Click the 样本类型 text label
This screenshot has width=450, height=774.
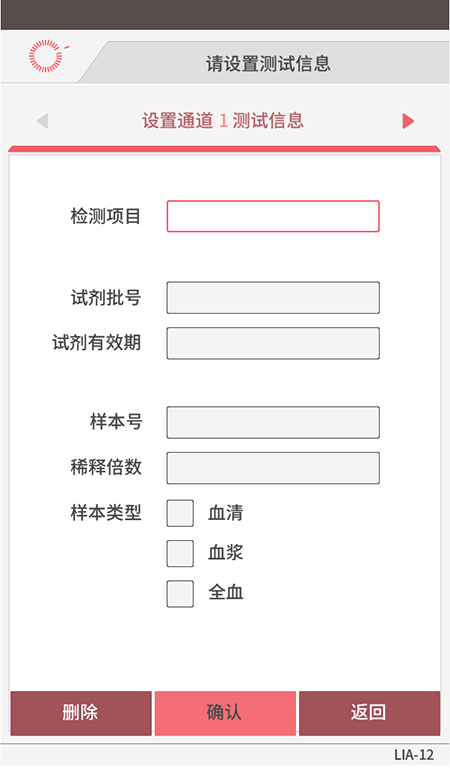click(x=106, y=513)
